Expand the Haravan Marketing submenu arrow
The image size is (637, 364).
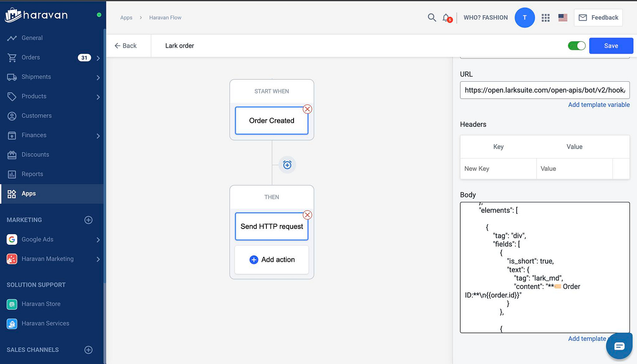98,259
